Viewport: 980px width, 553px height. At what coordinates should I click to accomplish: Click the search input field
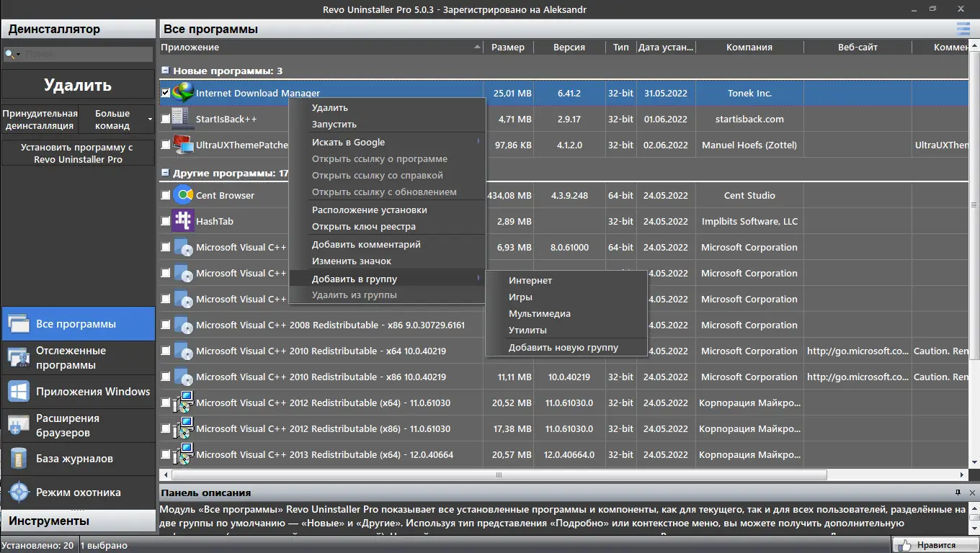87,54
